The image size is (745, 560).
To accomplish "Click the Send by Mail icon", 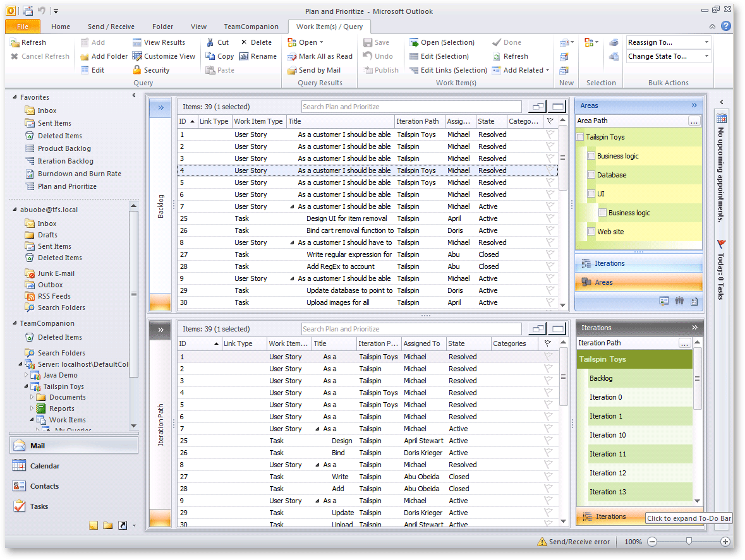I will [x=292, y=70].
